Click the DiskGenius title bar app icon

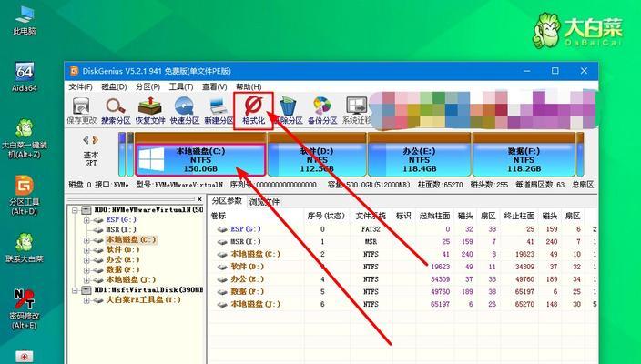74,71
